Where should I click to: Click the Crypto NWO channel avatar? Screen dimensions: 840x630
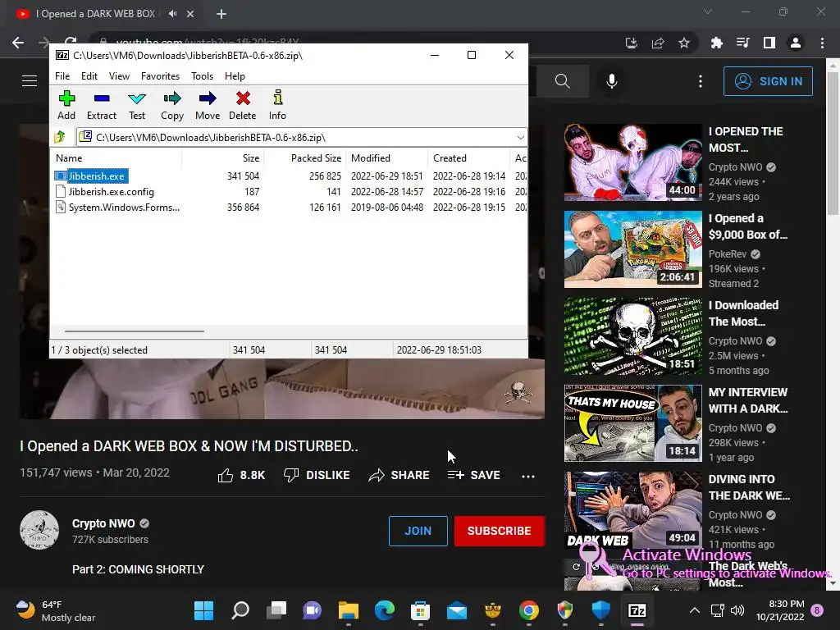click(x=39, y=530)
